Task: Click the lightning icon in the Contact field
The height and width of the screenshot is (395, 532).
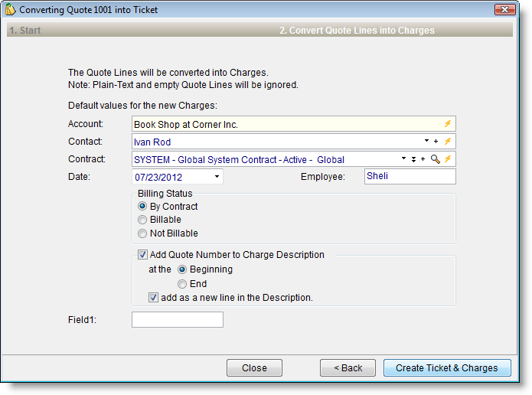Action: (448, 142)
